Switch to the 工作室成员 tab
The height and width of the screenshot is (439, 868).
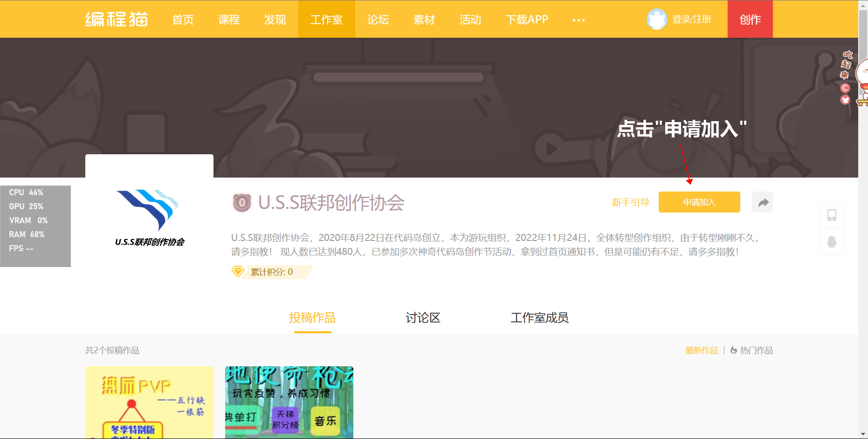pos(539,318)
